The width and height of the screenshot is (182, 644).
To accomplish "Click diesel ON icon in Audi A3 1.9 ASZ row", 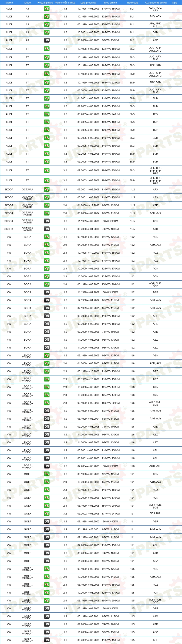I will 47,40.
